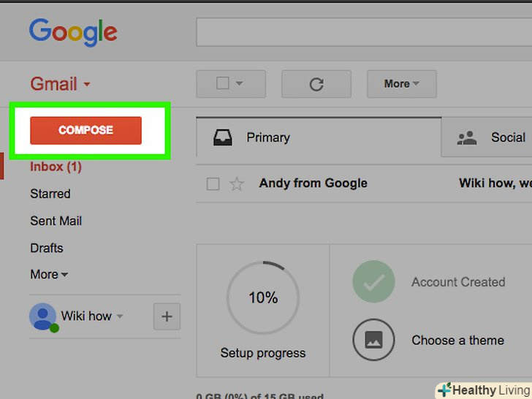Toggle the select-all checkbox in the toolbar
The width and height of the screenshot is (532, 399).
223,83
